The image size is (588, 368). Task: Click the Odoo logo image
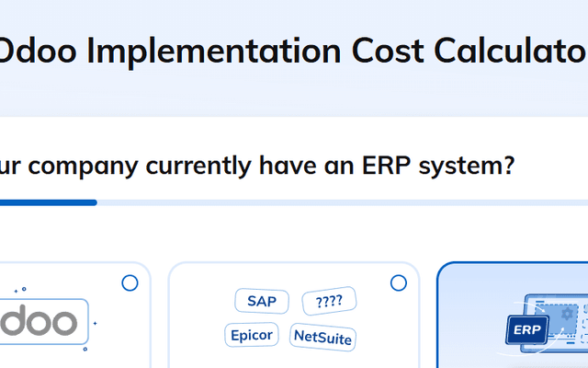44,323
